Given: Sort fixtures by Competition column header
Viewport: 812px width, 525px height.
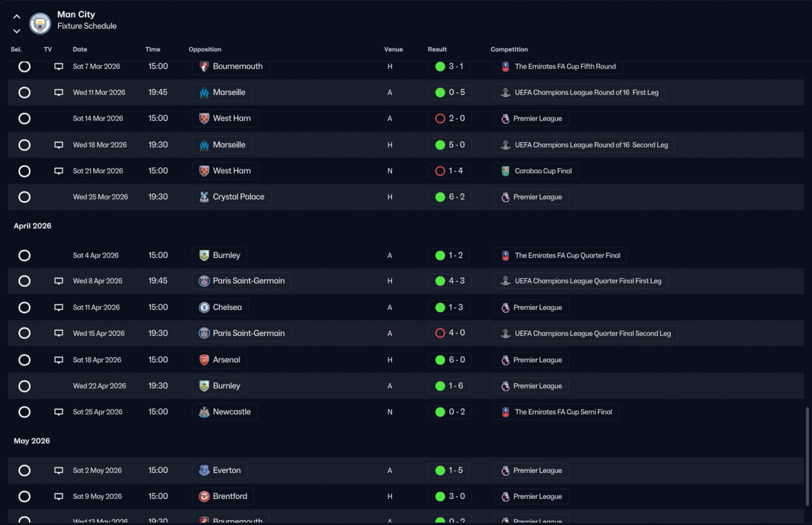Looking at the screenshot, I should point(509,49).
